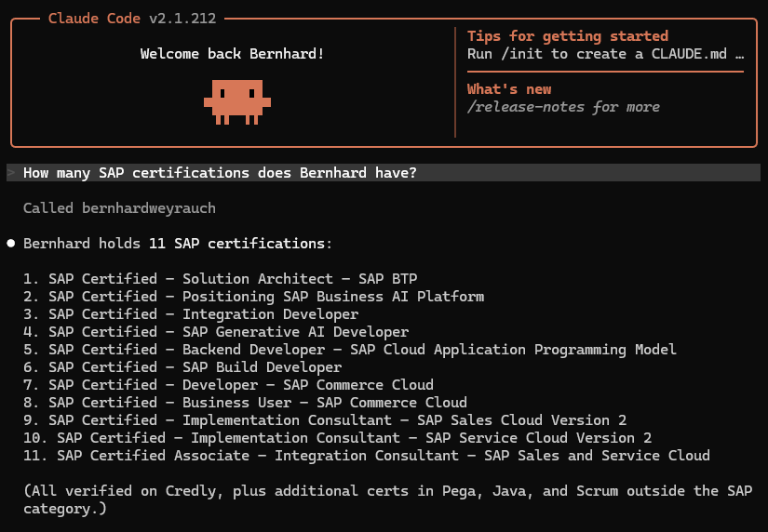
Task: Click 'Implementation Consultant – SAP Service Cloud Version 2' item
Action: (338, 437)
